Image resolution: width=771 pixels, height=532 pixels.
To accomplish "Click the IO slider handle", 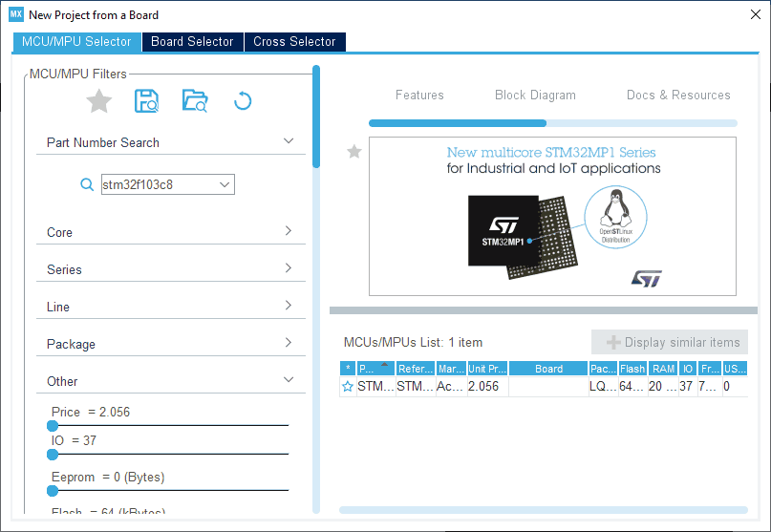I will pyautogui.click(x=53, y=455).
